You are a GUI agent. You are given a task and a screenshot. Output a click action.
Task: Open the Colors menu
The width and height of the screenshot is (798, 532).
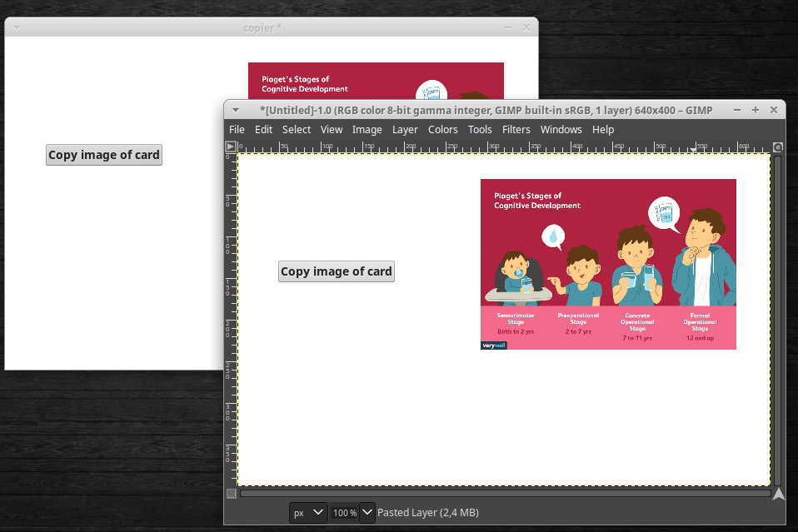tap(442, 129)
